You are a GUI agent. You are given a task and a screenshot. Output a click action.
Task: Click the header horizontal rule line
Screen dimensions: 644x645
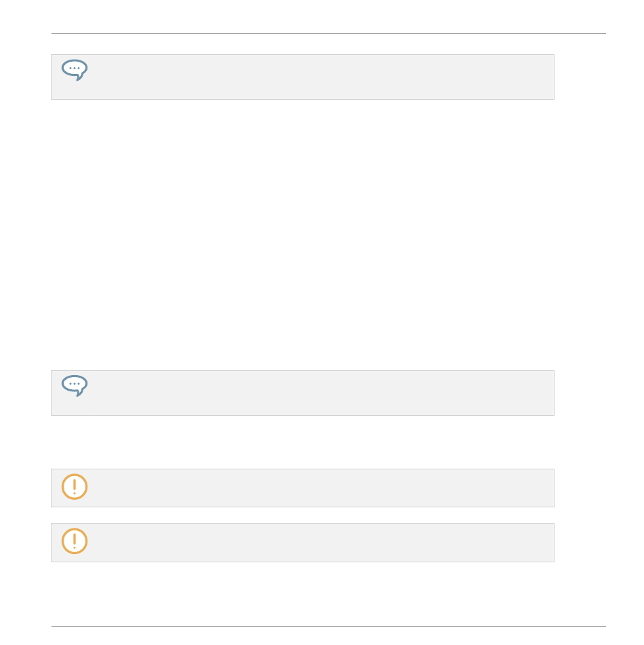[x=329, y=33]
